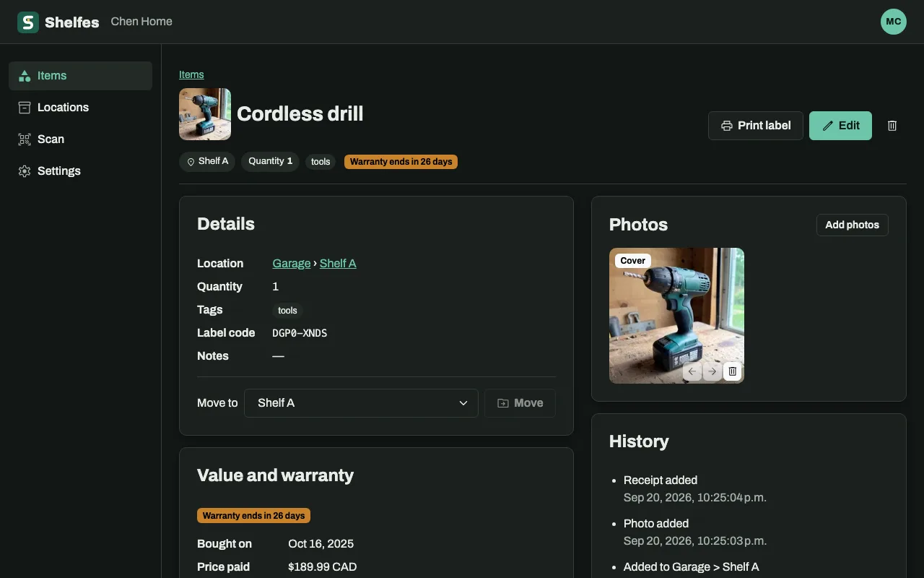Click the tools tag in Details
The width and height of the screenshot is (924, 578).
point(287,311)
